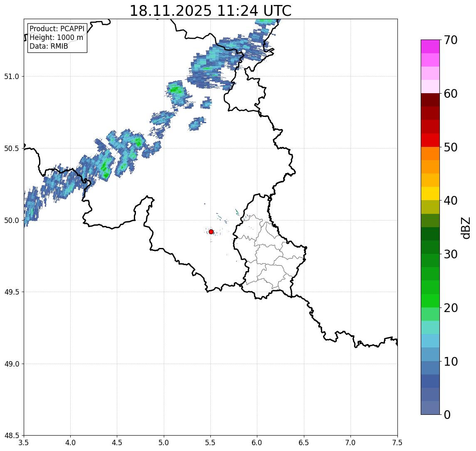
Task: Pick the yellow segment just above 40
Action: (430, 193)
